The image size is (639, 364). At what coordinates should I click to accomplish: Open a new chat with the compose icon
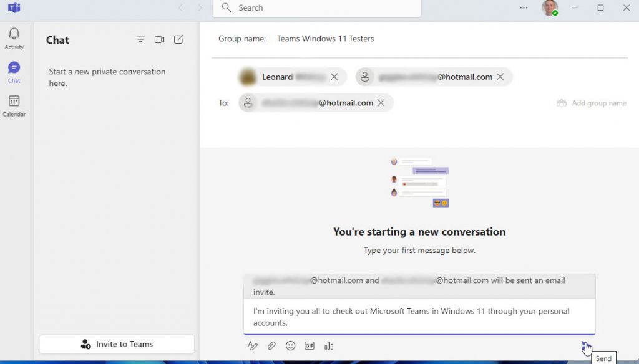point(178,39)
